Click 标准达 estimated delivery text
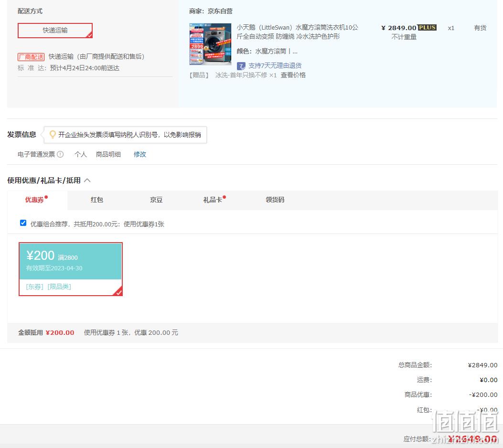 [x=69, y=68]
